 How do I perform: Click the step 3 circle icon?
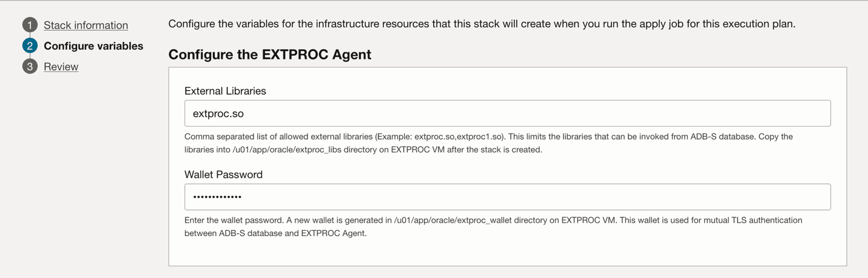coord(30,66)
